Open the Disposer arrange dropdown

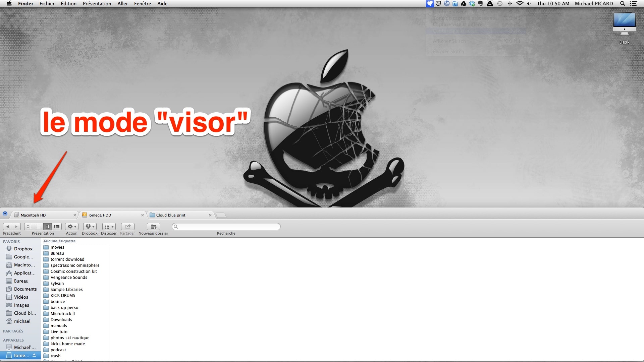point(109,227)
